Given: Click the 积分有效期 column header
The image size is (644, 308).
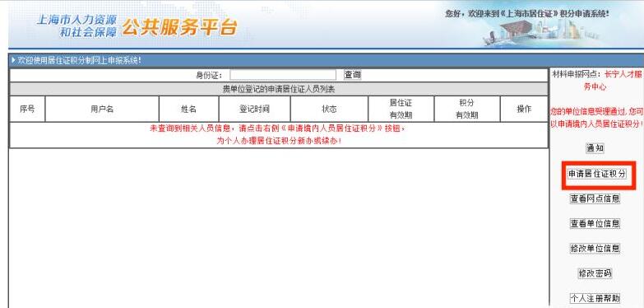Looking at the screenshot, I should (467, 109).
